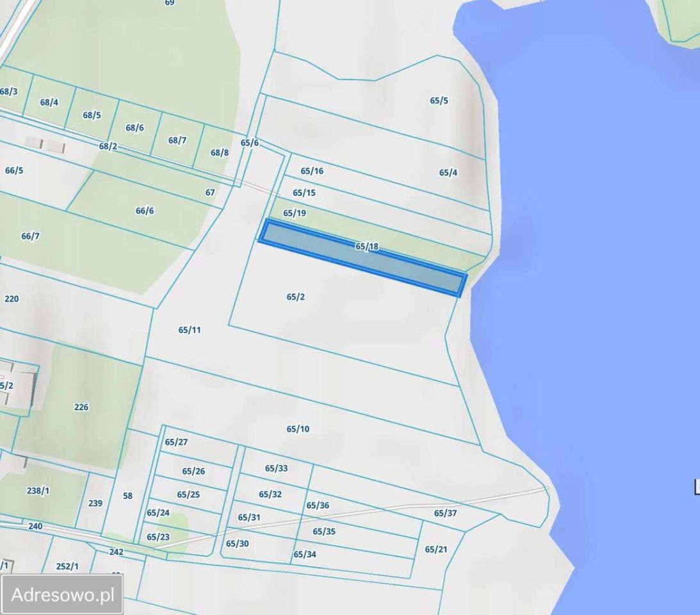Screen dimensions: 700x615
Task: Click parcel label 65/21
Action: 435,550
